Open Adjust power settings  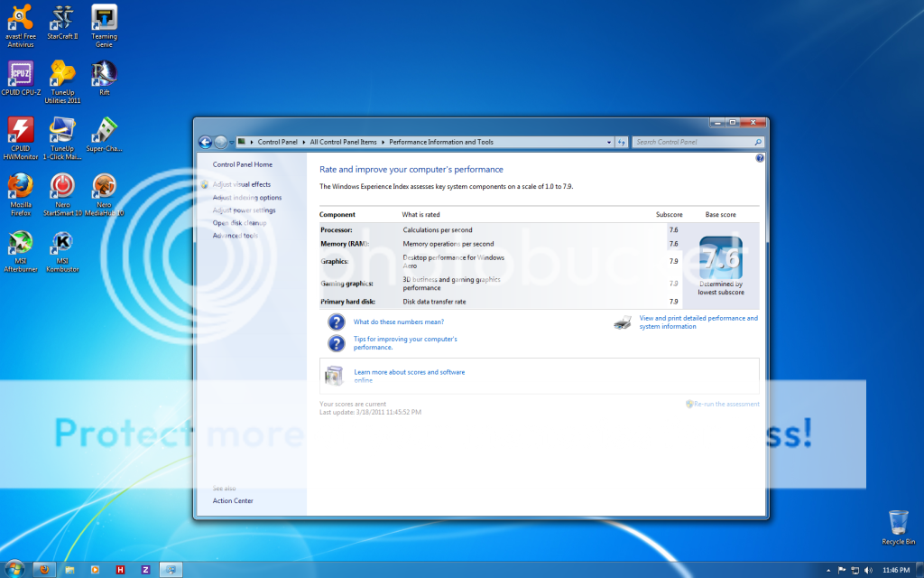(x=244, y=210)
